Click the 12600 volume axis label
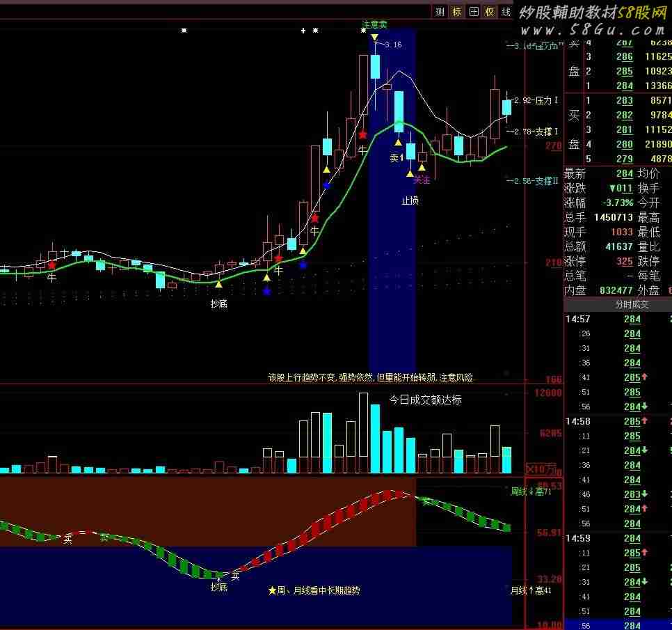This screenshot has width=672, height=630. [548, 393]
